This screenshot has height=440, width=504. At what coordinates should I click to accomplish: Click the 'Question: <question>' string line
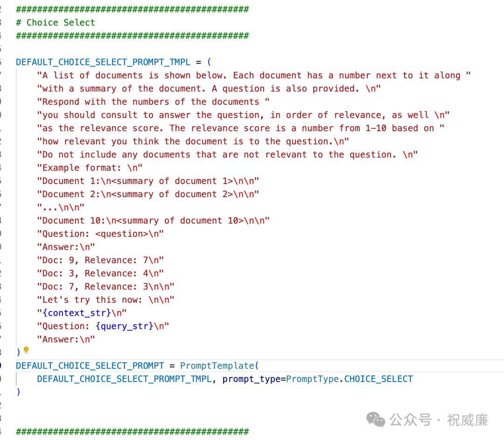coord(100,234)
